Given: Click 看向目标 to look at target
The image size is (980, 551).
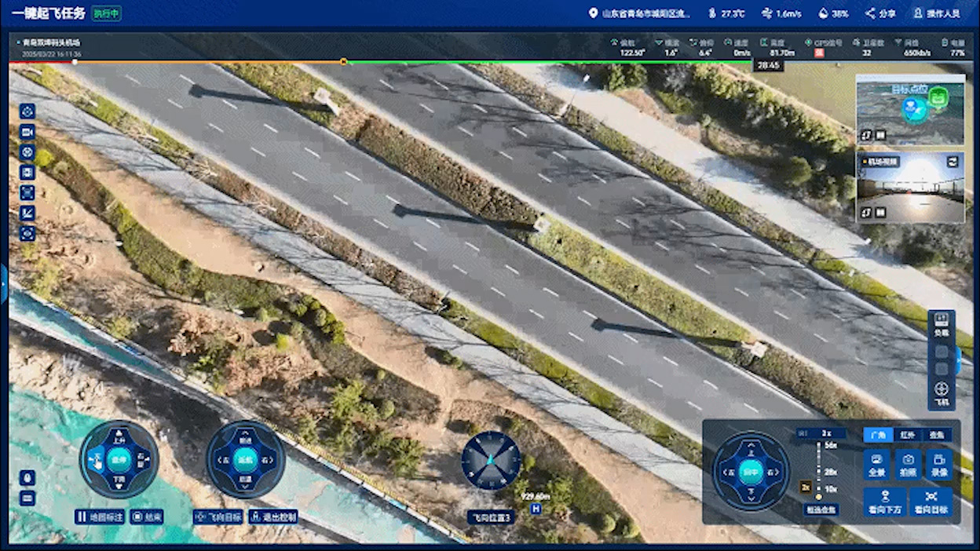Looking at the screenshot, I should click(931, 502).
